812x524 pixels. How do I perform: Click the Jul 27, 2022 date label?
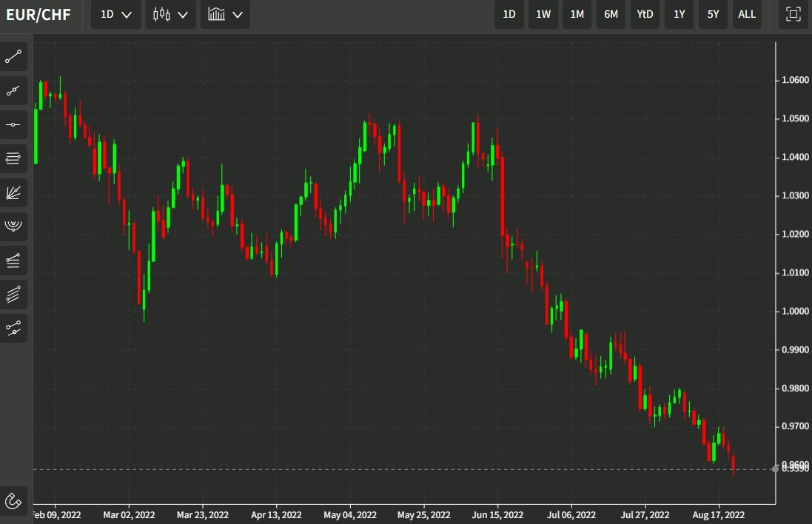click(x=645, y=514)
